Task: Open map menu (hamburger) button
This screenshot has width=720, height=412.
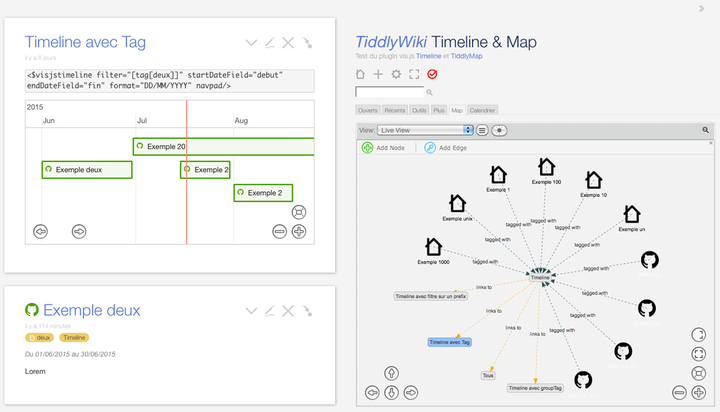Action: tap(482, 130)
